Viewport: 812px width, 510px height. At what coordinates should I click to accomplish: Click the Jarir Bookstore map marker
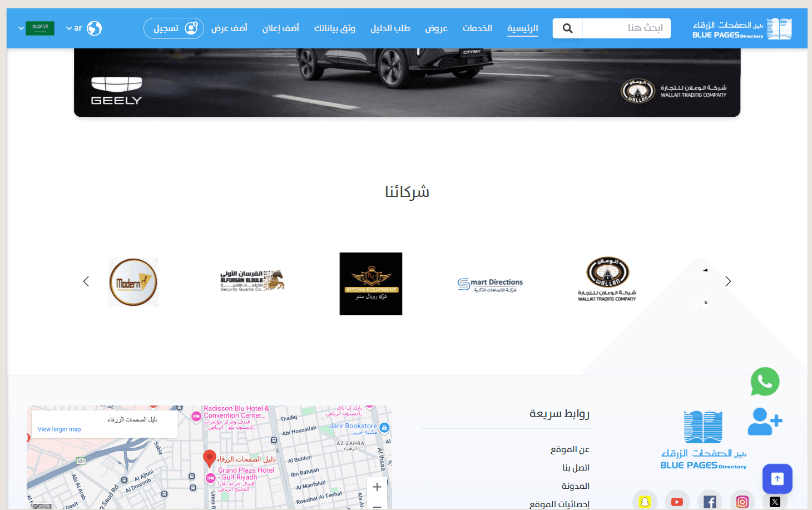(x=384, y=428)
